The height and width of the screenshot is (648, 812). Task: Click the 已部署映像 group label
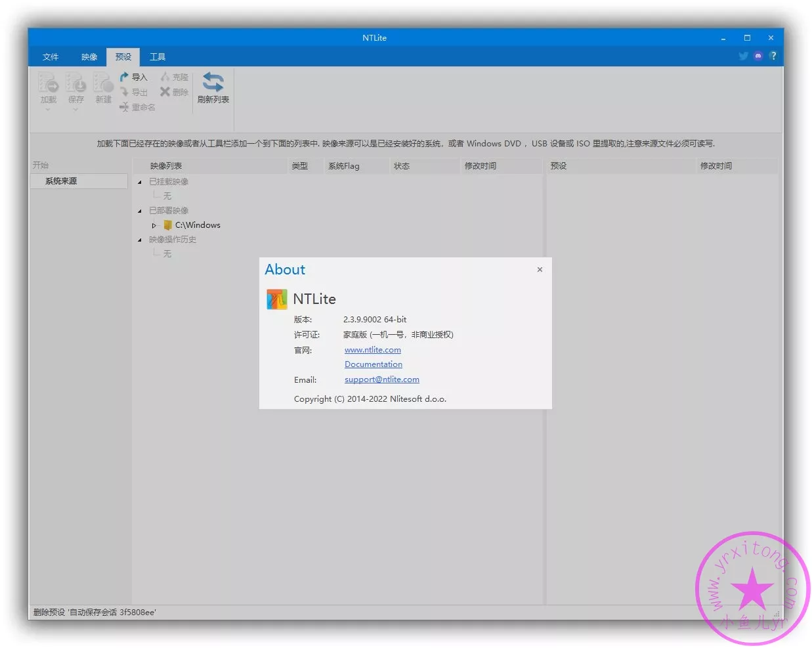click(169, 211)
